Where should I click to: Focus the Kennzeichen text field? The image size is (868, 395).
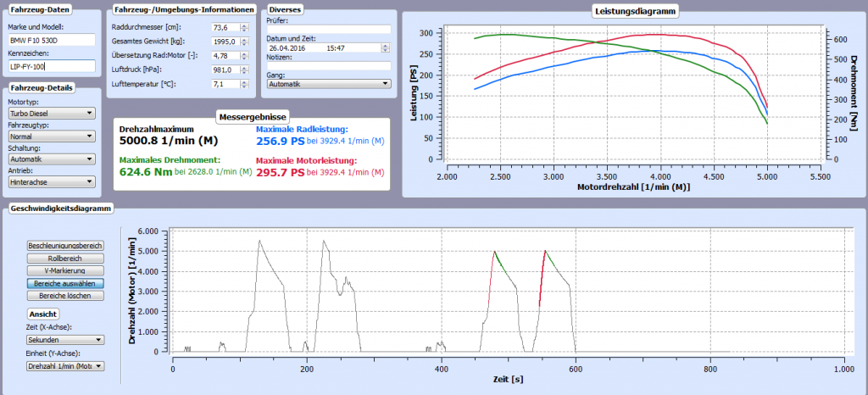click(52, 65)
